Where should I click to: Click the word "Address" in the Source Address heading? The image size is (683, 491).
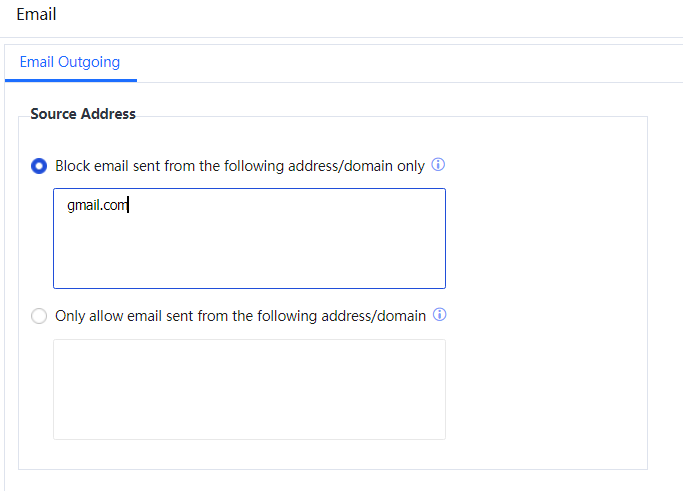(x=109, y=114)
